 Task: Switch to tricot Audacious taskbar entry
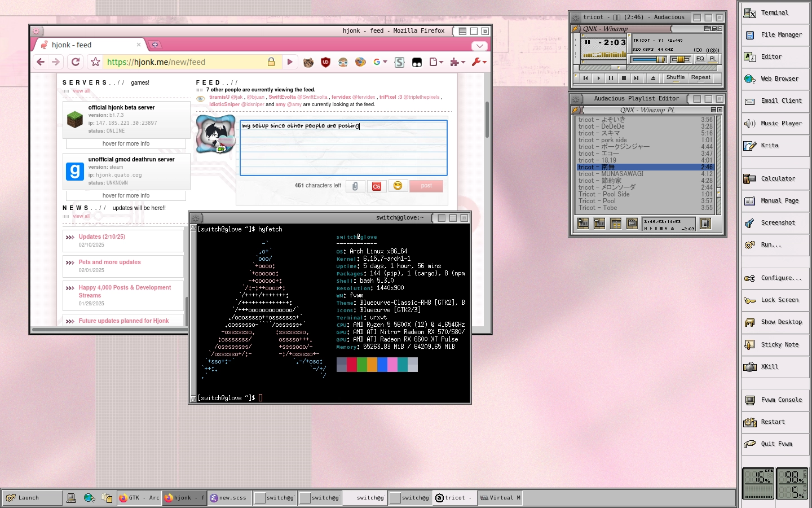click(x=454, y=497)
